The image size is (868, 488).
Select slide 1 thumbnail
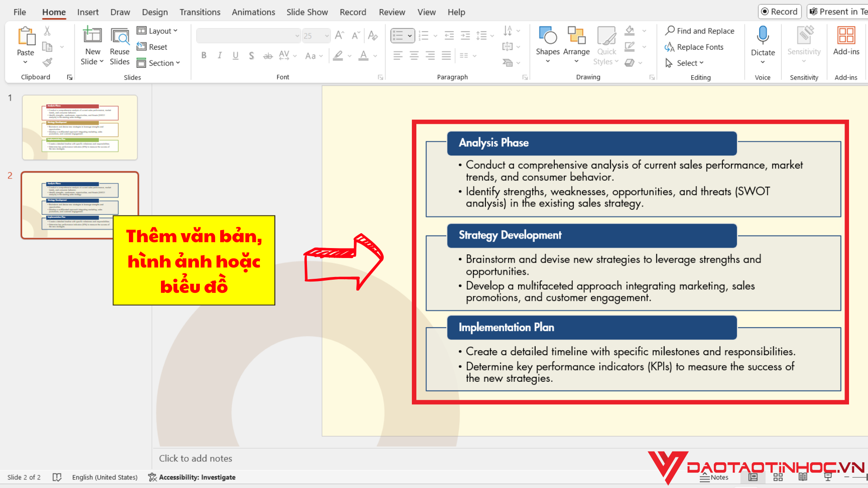tap(79, 127)
